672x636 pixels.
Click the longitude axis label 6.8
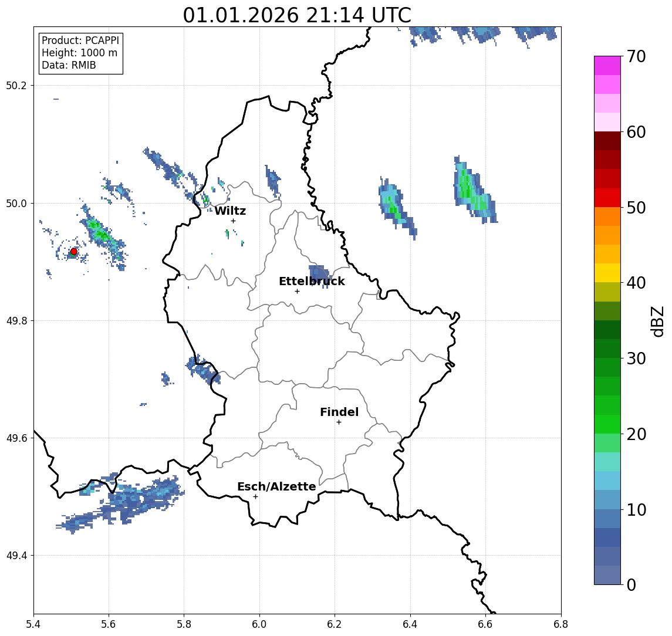[560, 624]
